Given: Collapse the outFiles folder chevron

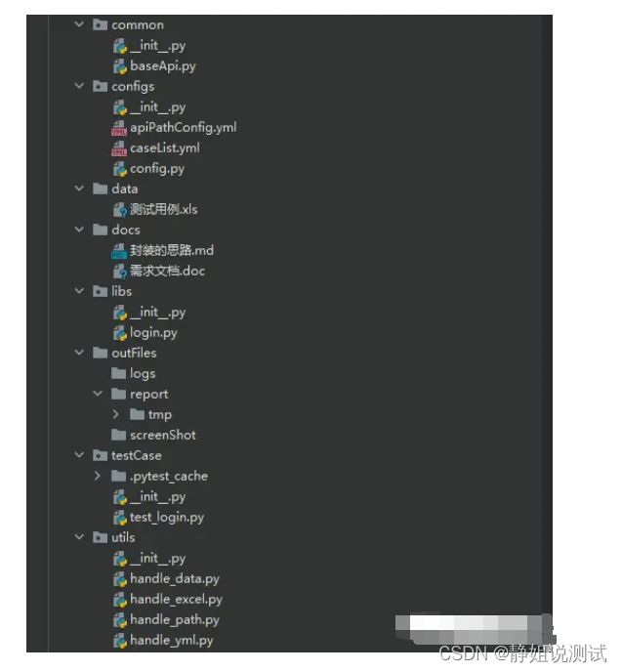Looking at the screenshot, I should 79,353.
